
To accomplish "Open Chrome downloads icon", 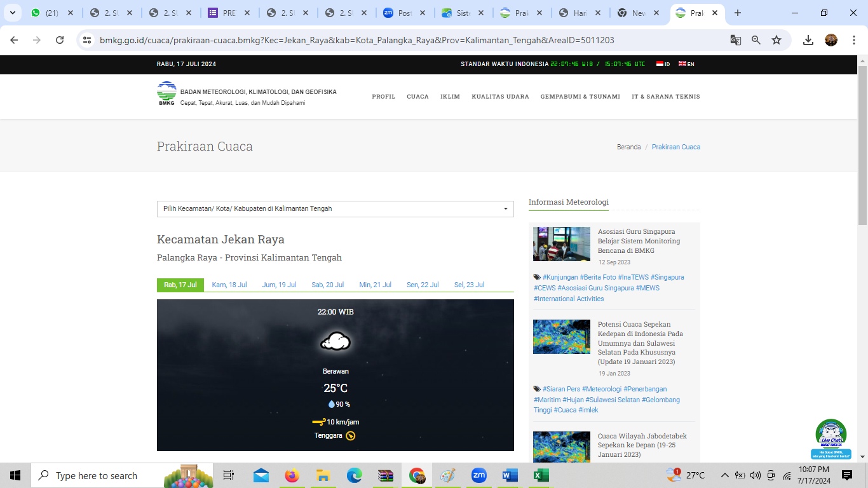I will (808, 40).
